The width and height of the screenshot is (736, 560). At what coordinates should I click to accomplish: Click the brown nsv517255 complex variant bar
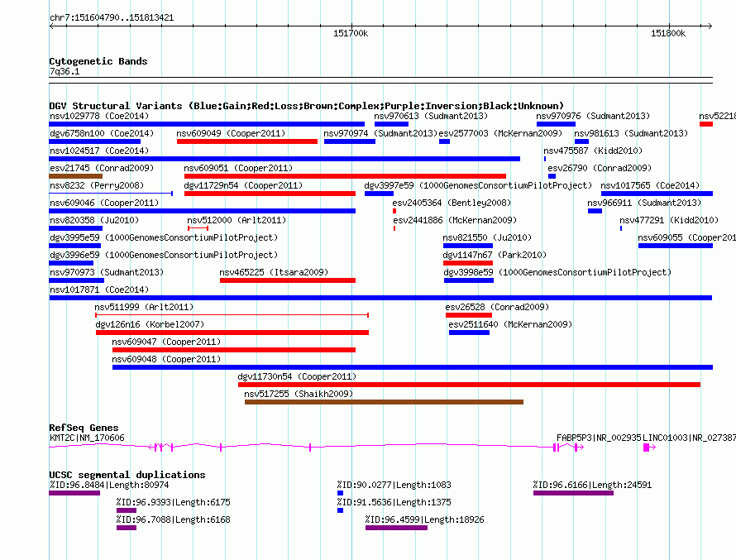(x=384, y=402)
